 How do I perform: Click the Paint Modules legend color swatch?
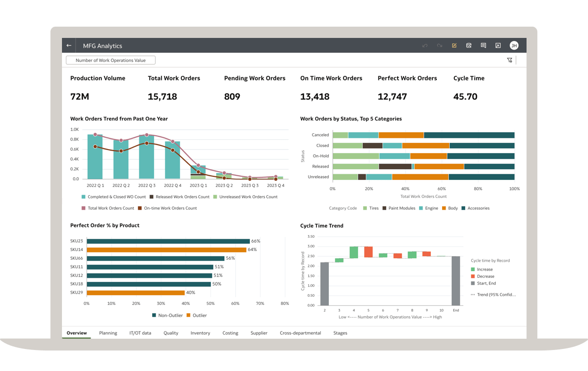tap(385, 209)
